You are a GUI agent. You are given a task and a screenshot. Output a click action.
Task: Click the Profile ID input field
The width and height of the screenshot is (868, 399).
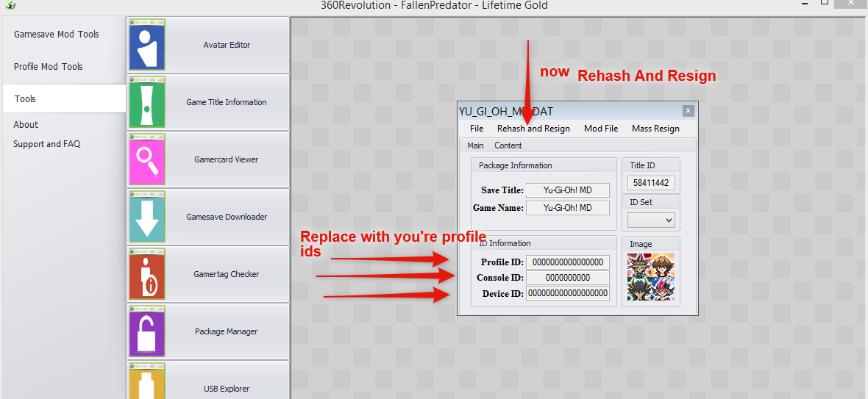tap(567, 262)
